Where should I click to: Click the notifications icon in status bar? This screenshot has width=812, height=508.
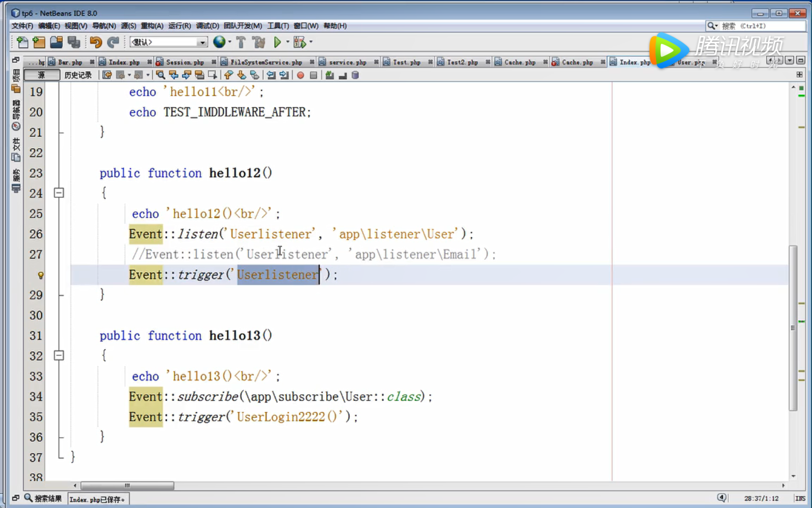[722, 498]
